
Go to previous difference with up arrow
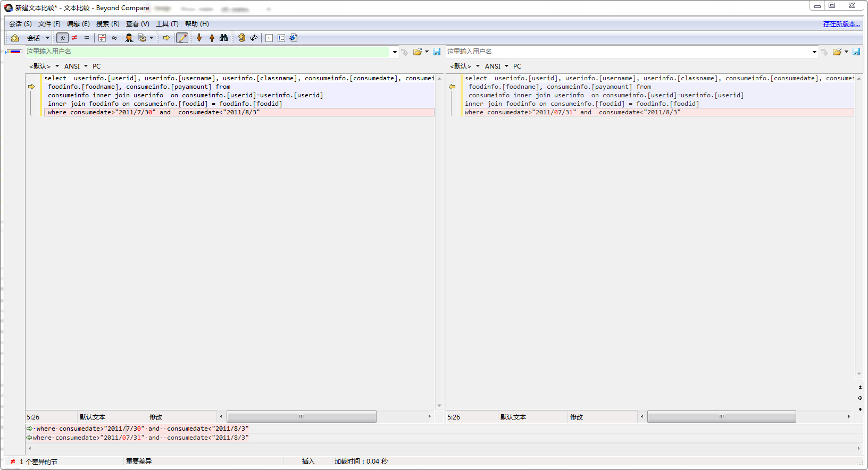point(212,38)
